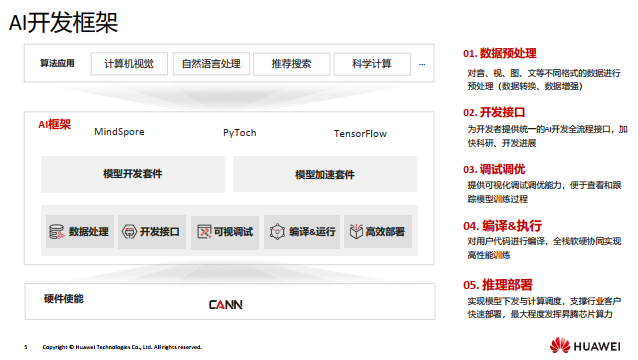Click the heading 04. 编译&执行

(503, 226)
